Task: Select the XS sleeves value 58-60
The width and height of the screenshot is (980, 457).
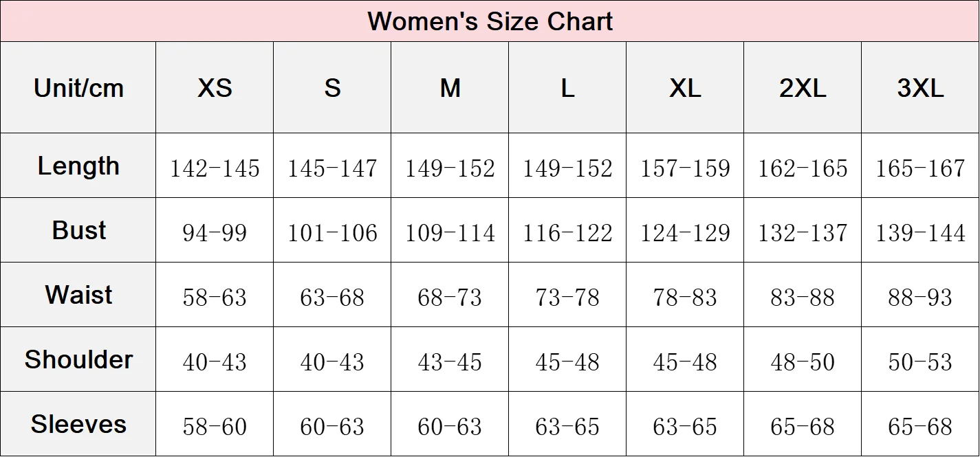Action: pyautogui.click(x=215, y=427)
